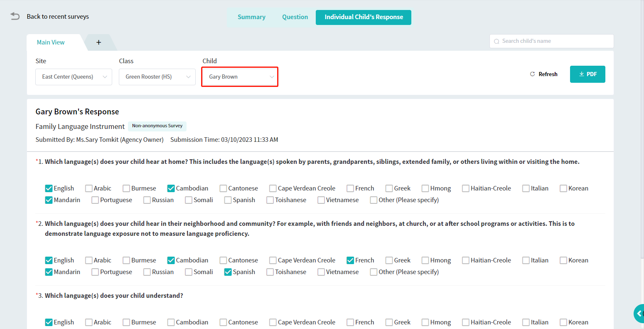
Task: Click the magnifier icon in search box
Action: 497,41
